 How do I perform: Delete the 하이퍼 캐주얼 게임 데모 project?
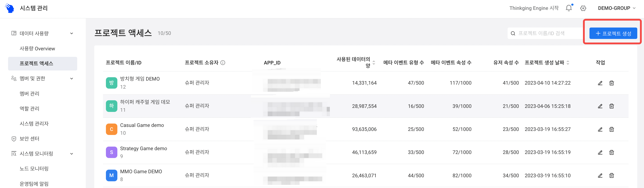tap(611, 106)
